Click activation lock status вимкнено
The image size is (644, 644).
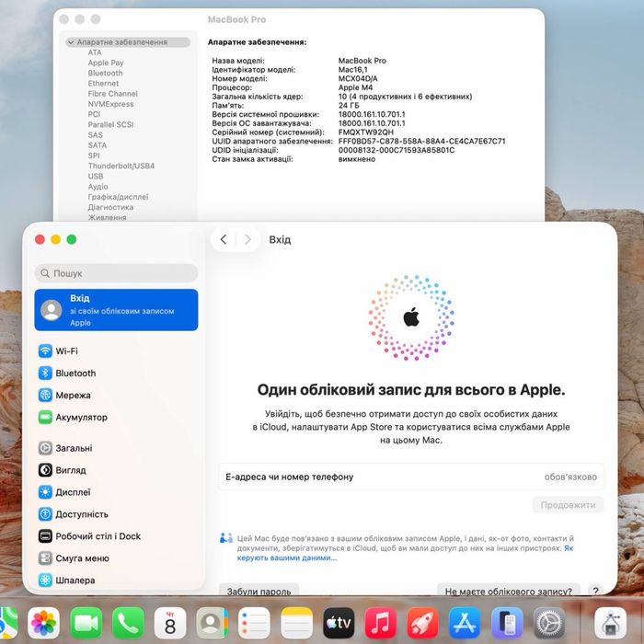[x=357, y=159]
